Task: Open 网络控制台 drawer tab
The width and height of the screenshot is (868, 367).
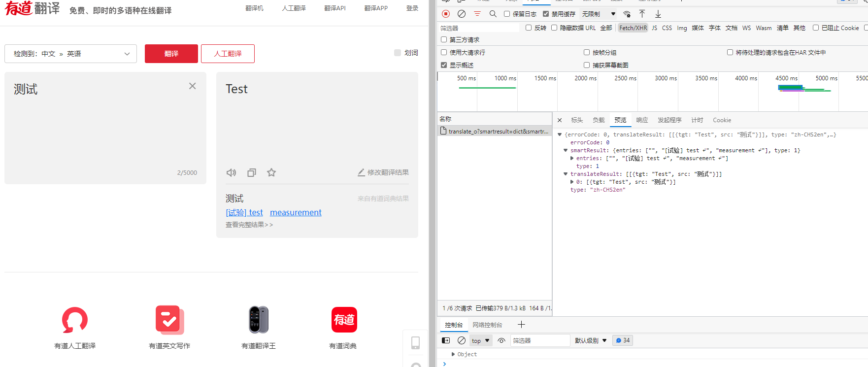Action: coord(487,325)
